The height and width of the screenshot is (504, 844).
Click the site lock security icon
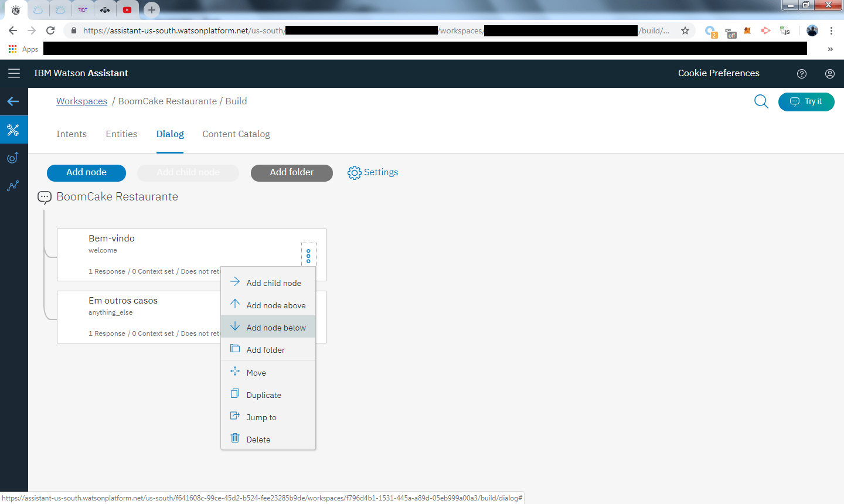[x=73, y=30]
